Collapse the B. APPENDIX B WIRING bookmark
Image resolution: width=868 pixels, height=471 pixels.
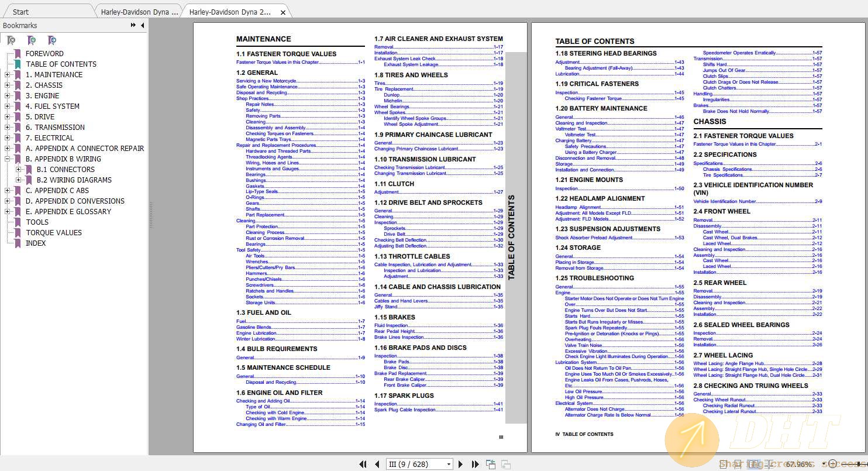coord(7,159)
